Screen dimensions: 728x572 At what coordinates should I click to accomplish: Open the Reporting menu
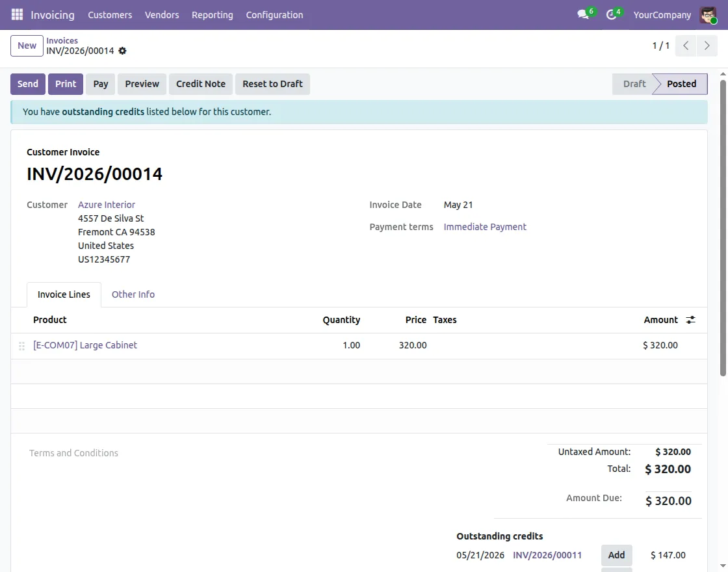pyautogui.click(x=212, y=15)
